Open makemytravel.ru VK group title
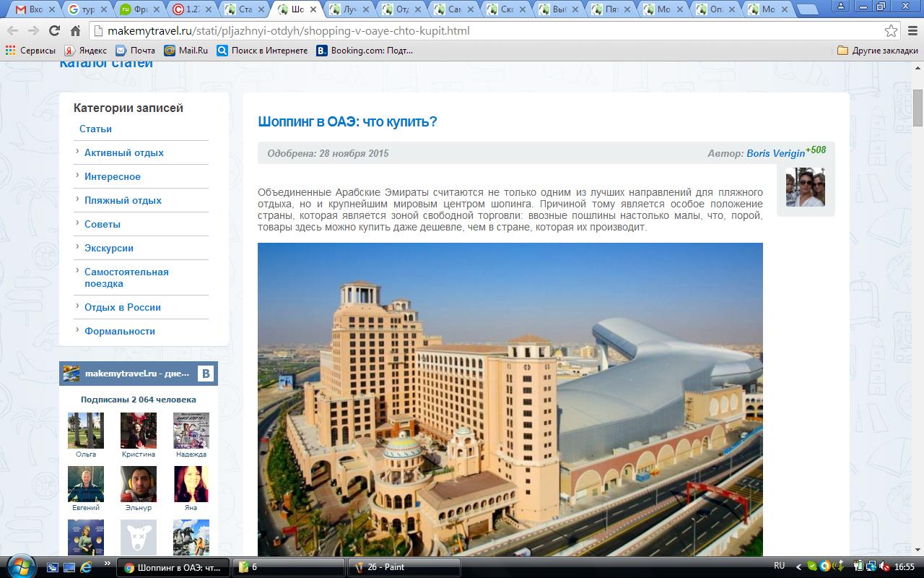924x578 pixels. point(137,374)
